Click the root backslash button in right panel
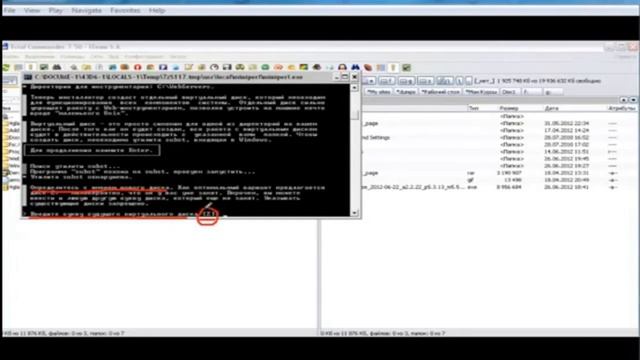This screenshot has height=360, width=640. click(x=460, y=81)
